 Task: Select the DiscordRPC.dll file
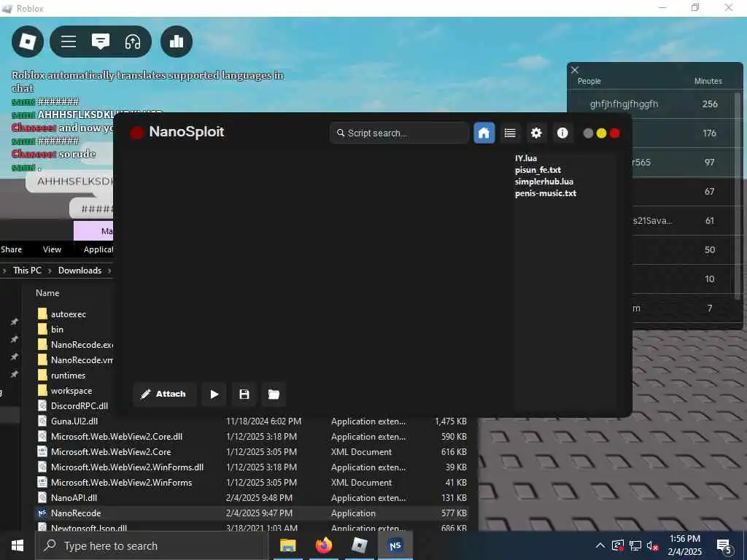pyautogui.click(x=80, y=405)
